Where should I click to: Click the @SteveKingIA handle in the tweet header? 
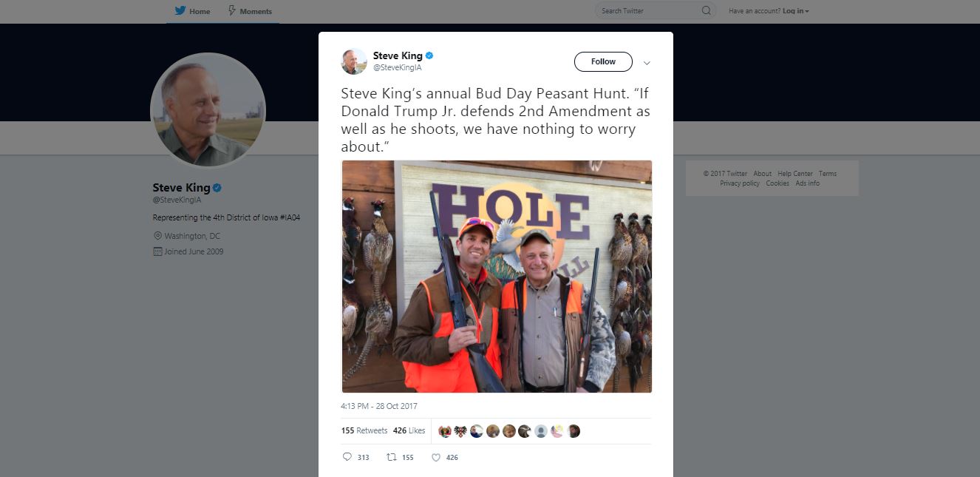[397, 67]
